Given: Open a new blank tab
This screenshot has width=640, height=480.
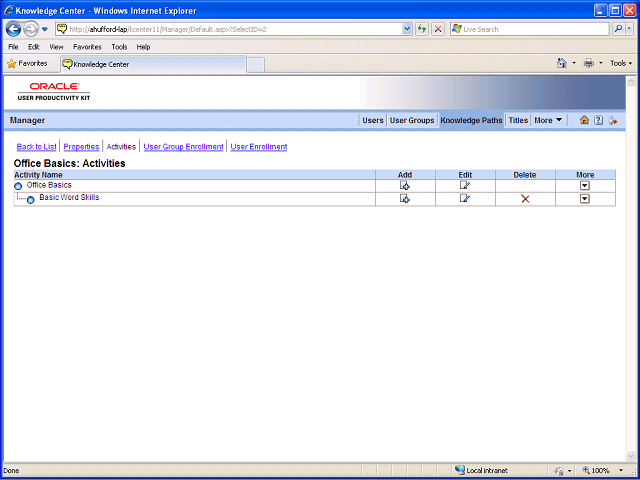Looking at the screenshot, I should pos(256,65).
